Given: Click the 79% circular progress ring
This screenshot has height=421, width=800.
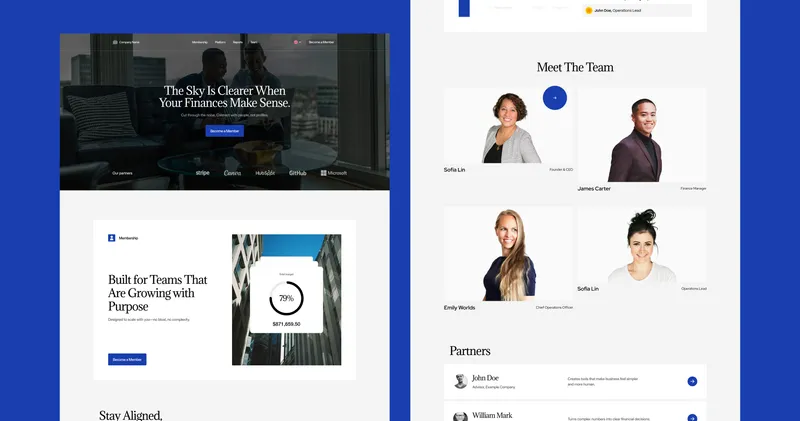Looking at the screenshot, I should tap(286, 298).
